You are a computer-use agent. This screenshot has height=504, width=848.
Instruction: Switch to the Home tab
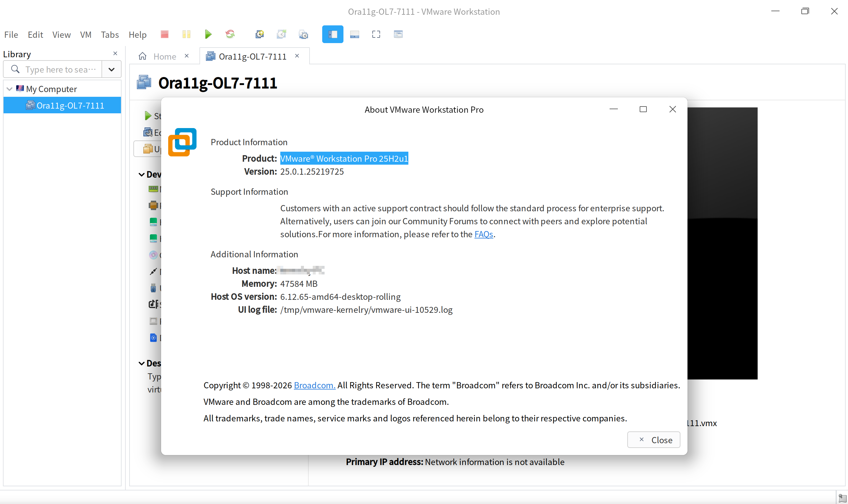coord(164,56)
